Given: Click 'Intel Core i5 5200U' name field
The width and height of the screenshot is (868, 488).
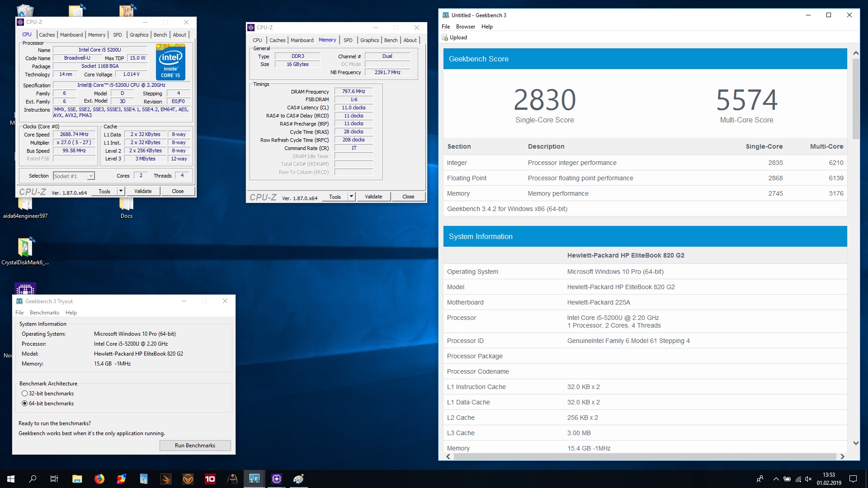Looking at the screenshot, I should click(100, 50).
